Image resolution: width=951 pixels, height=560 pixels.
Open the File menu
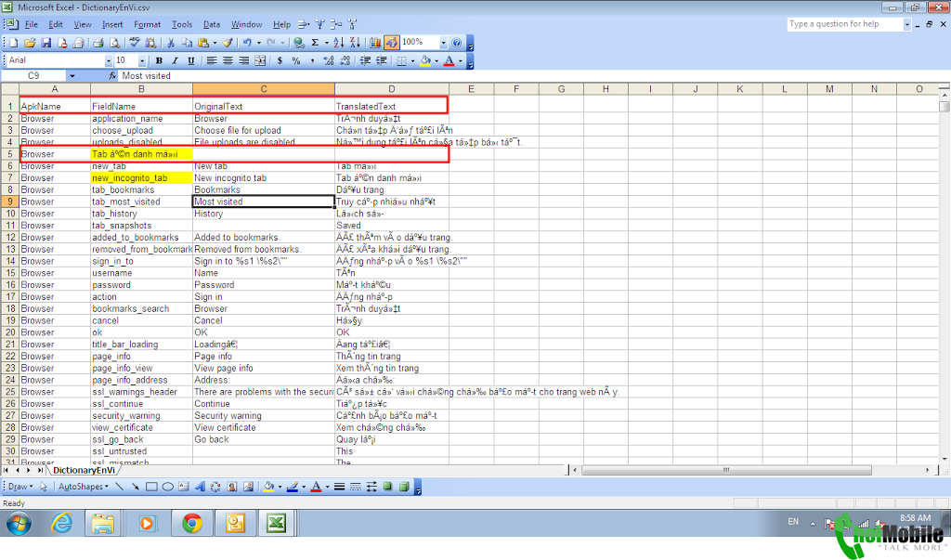(x=31, y=24)
